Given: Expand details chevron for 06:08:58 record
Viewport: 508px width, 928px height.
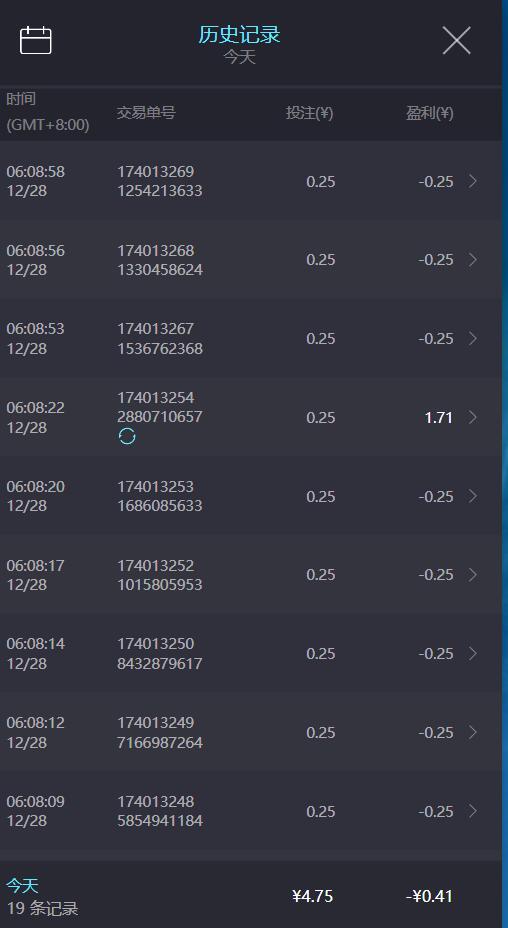Looking at the screenshot, I should coord(472,181).
